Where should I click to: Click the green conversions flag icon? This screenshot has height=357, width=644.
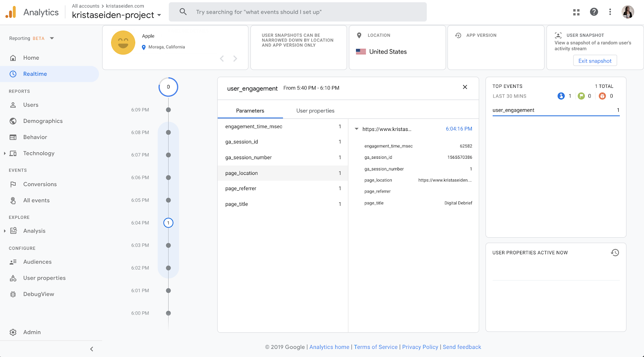(x=581, y=96)
